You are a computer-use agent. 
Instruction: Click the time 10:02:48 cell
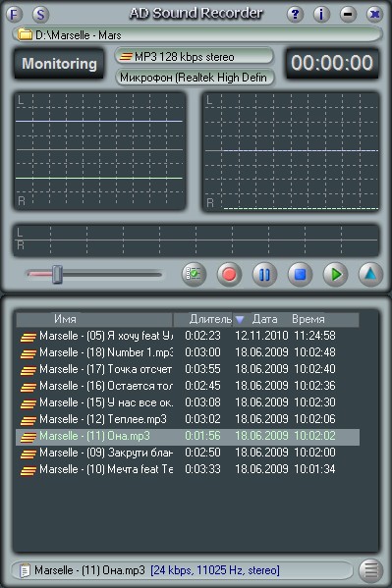point(314,352)
